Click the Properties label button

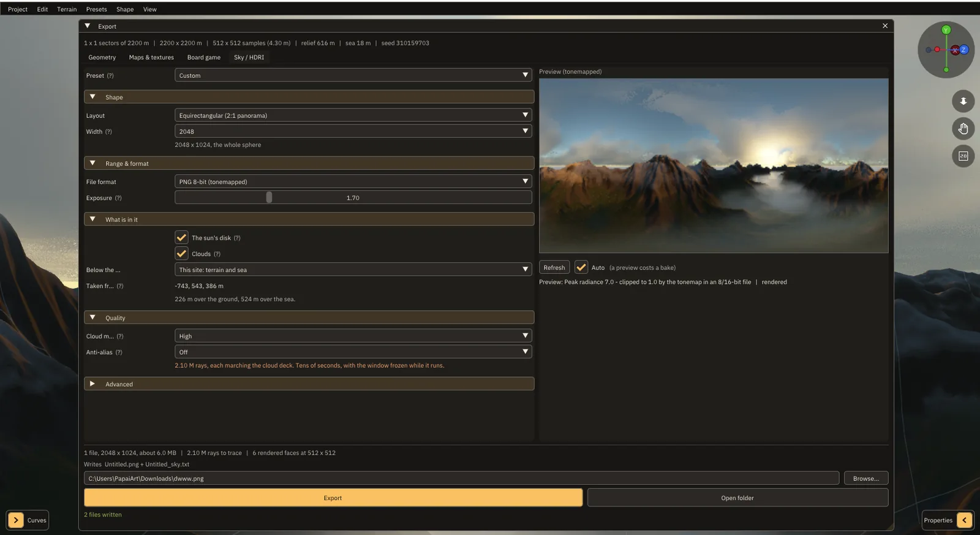[938, 520]
